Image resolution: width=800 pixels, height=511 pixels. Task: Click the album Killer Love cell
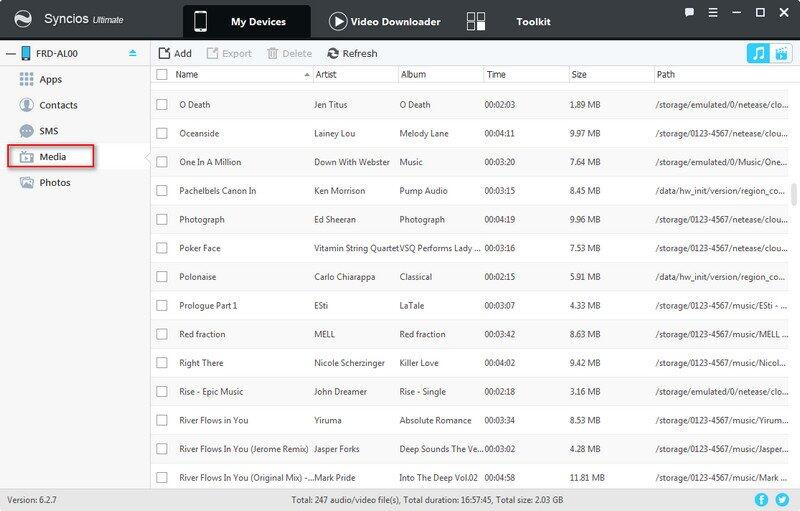click(x=418, y=363)
